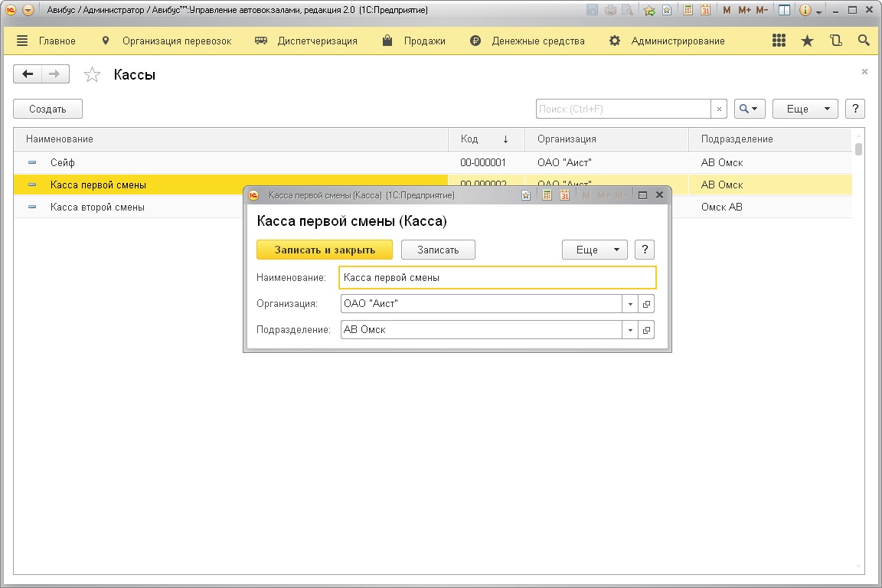Open the Подразделение value with the open-form icon
This screenshot has width=882, height=588.
(646, 330)
